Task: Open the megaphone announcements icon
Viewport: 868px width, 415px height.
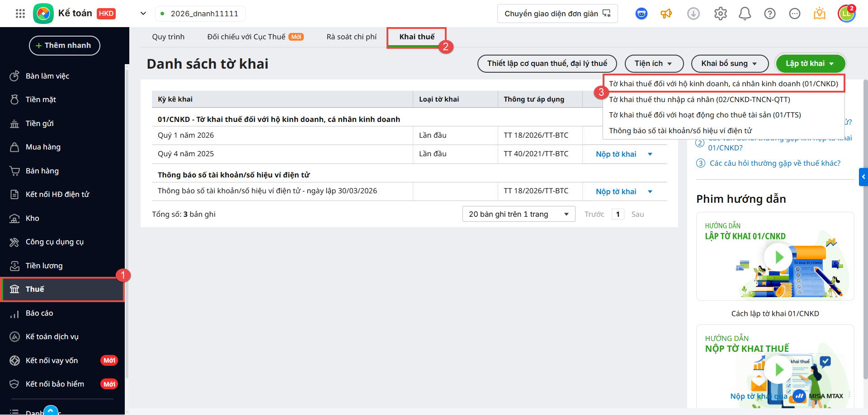Action: [666, 14]
